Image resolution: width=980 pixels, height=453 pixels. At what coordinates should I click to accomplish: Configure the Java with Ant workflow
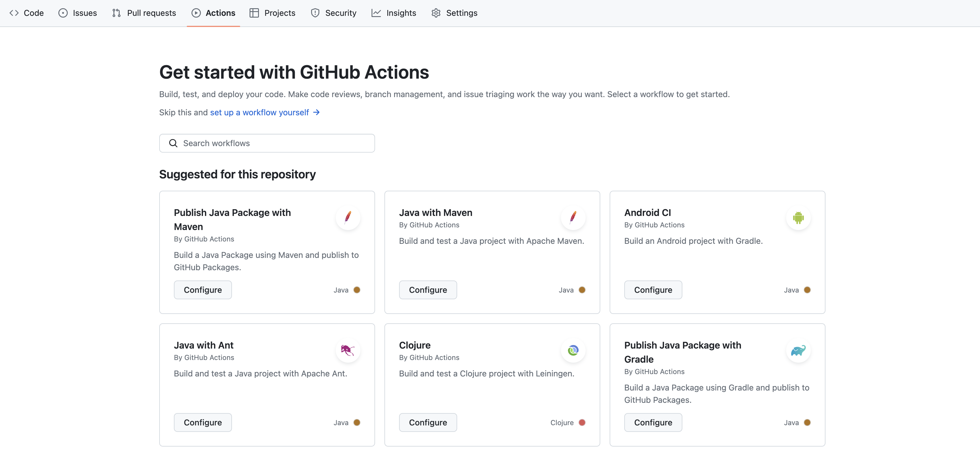pos(203,422)
